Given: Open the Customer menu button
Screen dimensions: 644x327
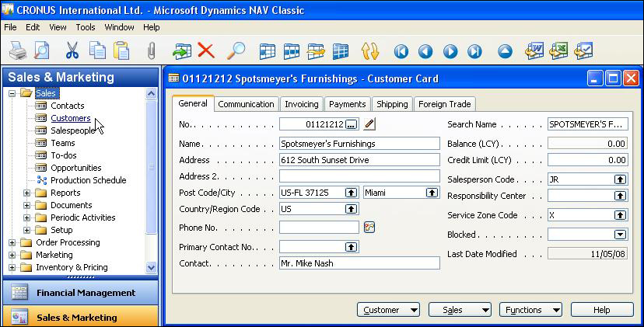Looking at the screenshot, I should pyautogui.click(x=388, y=310).
